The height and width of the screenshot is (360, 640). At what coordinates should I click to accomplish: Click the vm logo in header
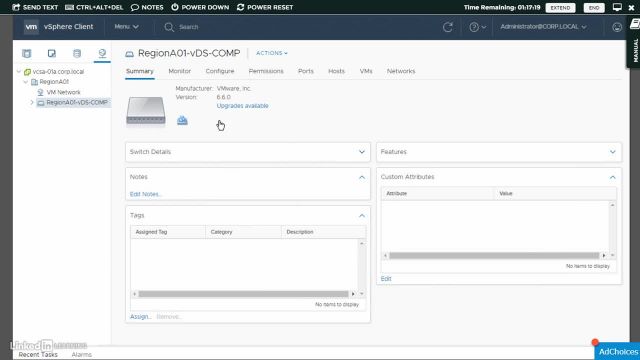point(31,27)
